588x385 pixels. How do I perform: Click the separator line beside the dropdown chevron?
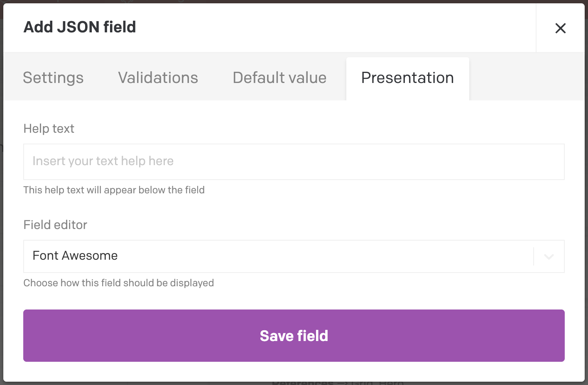point(534,256)
